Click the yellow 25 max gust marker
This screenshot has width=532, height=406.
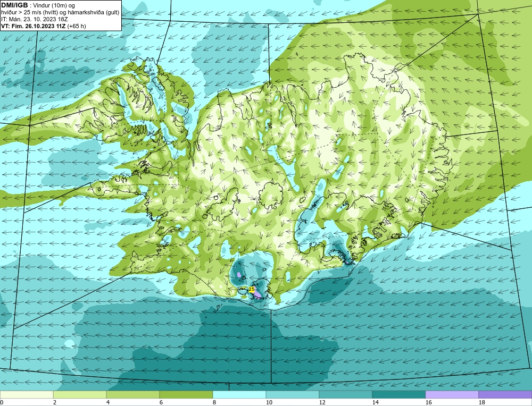click(x=252, y=289)
